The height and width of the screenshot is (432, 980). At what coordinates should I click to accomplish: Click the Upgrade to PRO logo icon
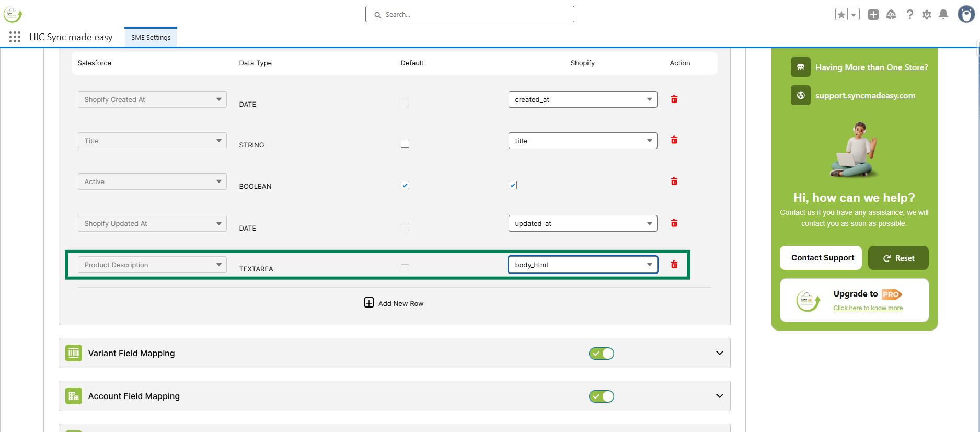(808, 301)
